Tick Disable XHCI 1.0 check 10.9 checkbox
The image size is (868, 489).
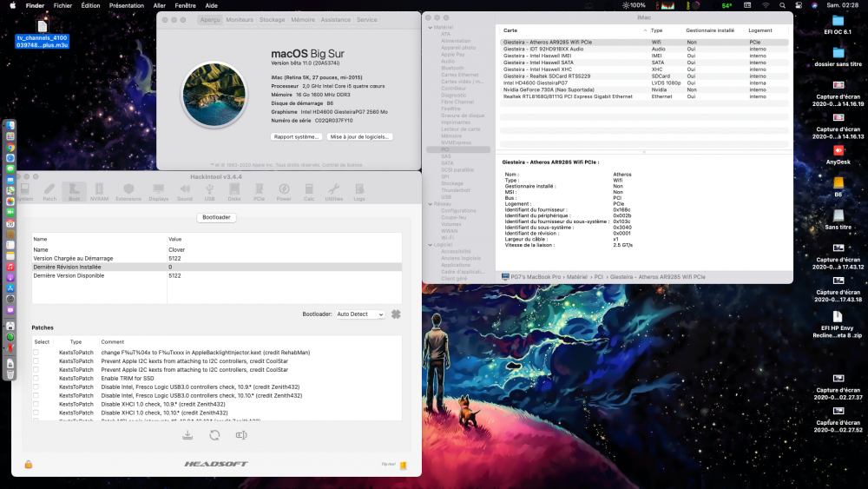click(x=36, y=404)
